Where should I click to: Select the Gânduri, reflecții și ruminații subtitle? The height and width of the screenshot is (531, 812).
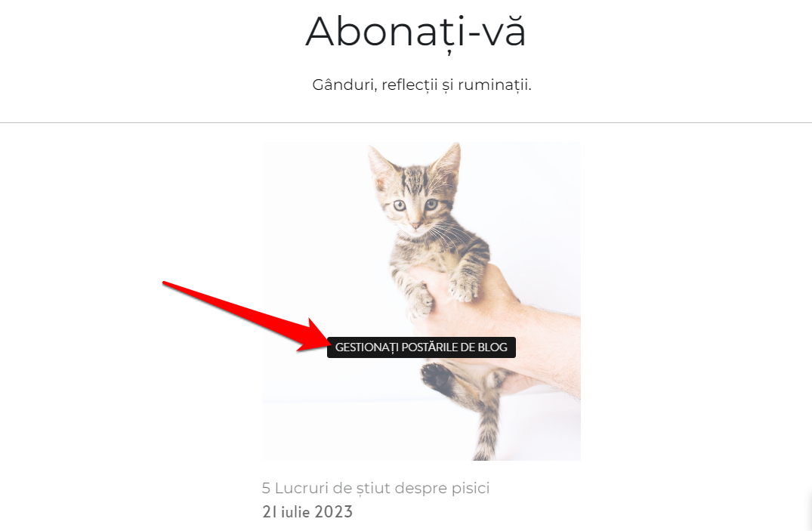pyautogui.click(x=421, y=85)
